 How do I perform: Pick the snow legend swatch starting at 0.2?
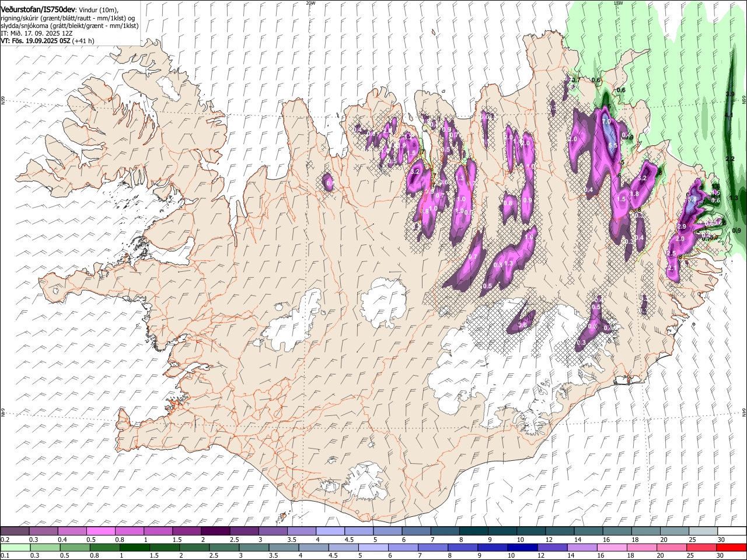[15, 531]
